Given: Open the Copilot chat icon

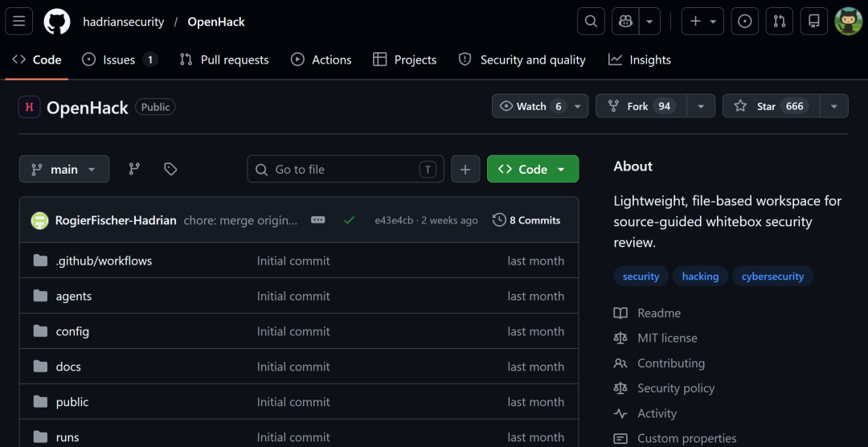Looking at the screenshot, I should (x=625, y=22).
